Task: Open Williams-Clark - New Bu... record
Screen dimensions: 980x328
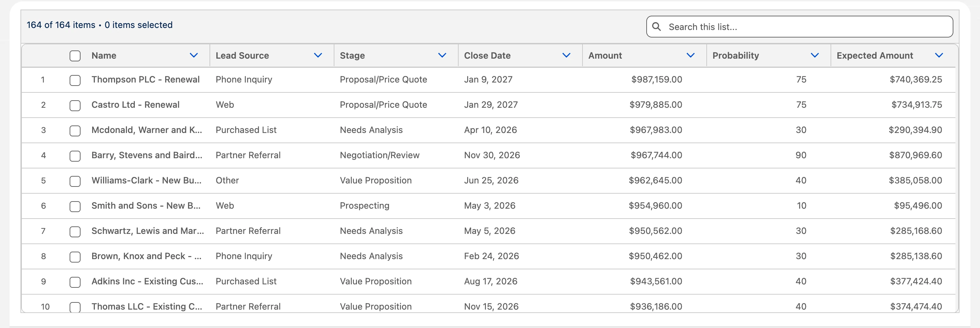Action: coord(146,180)
